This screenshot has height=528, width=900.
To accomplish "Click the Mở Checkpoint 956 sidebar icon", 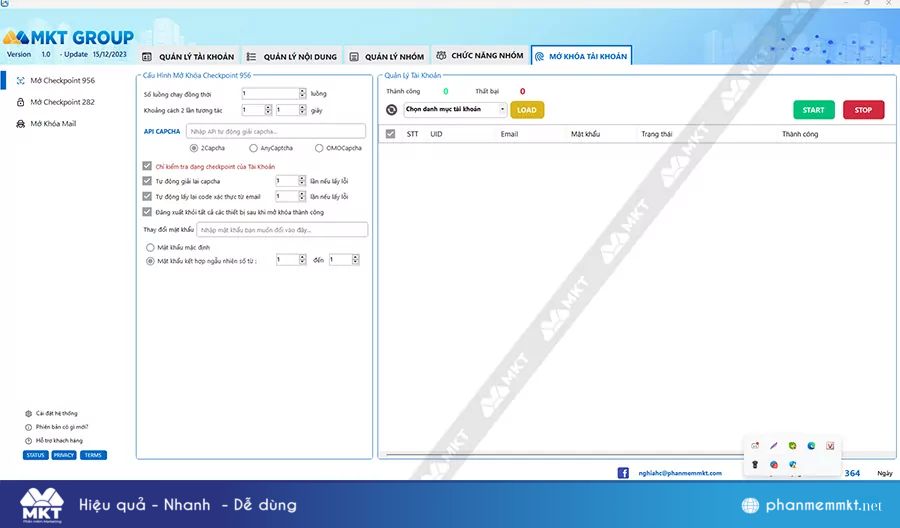I will tap(20, 80).
